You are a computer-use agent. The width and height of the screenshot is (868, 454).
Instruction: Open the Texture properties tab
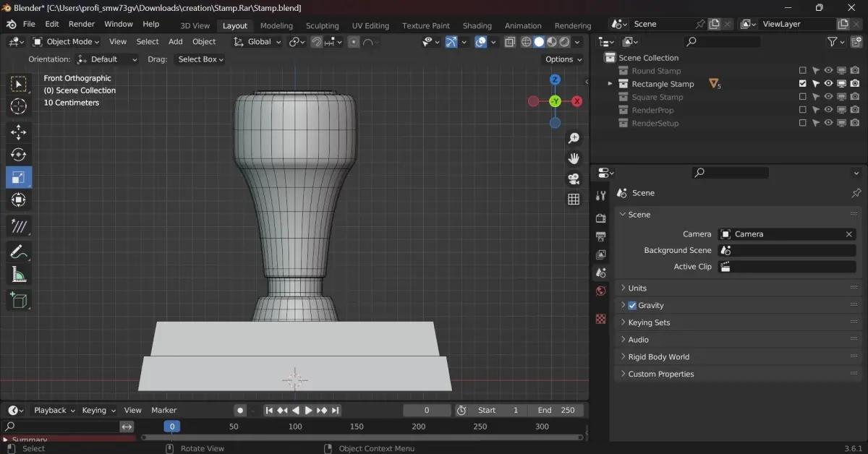tap(600, 319)
